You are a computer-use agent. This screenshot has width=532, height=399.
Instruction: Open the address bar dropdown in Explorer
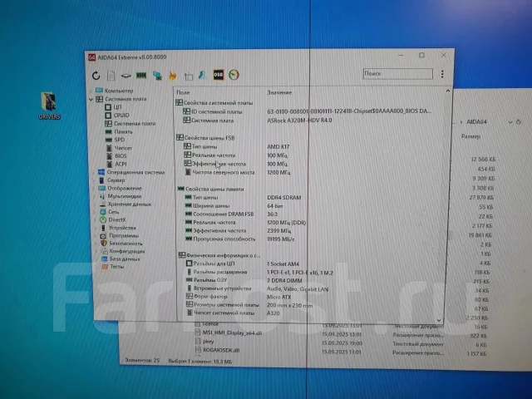coord(510,122)
